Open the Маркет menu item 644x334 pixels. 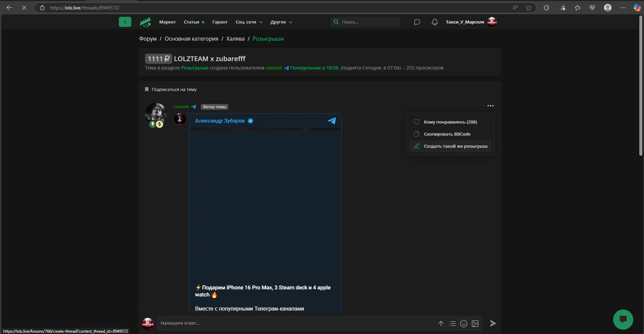pyautogui.click(x=168, y=22)
